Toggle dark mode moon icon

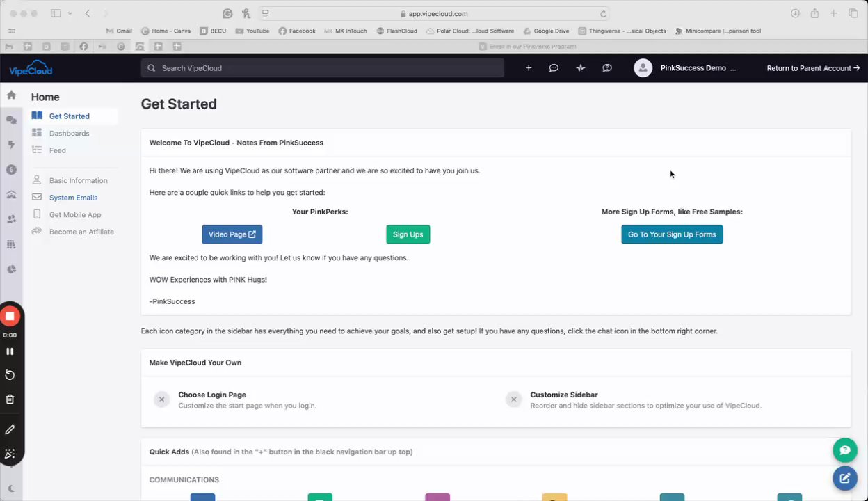(10, 488)
